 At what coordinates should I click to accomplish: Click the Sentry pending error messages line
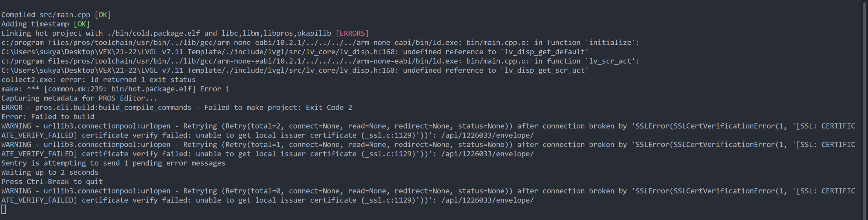click(113, 163)
